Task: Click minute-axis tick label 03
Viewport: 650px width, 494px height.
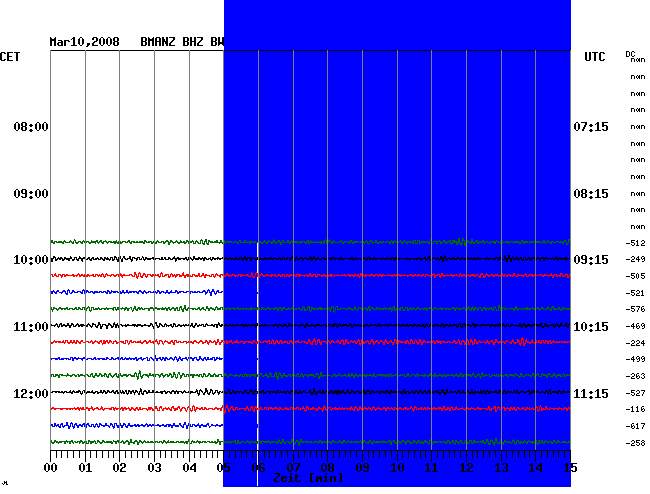Action: coord(155,468)
